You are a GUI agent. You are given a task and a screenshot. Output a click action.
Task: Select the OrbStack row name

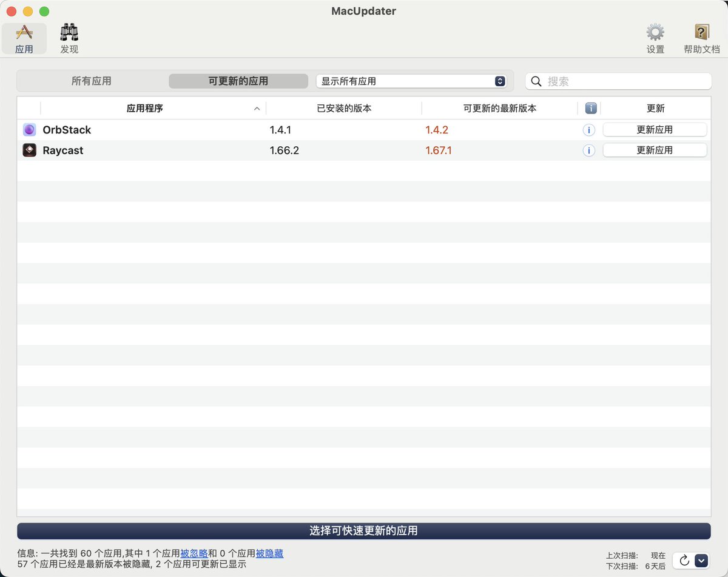67,130
